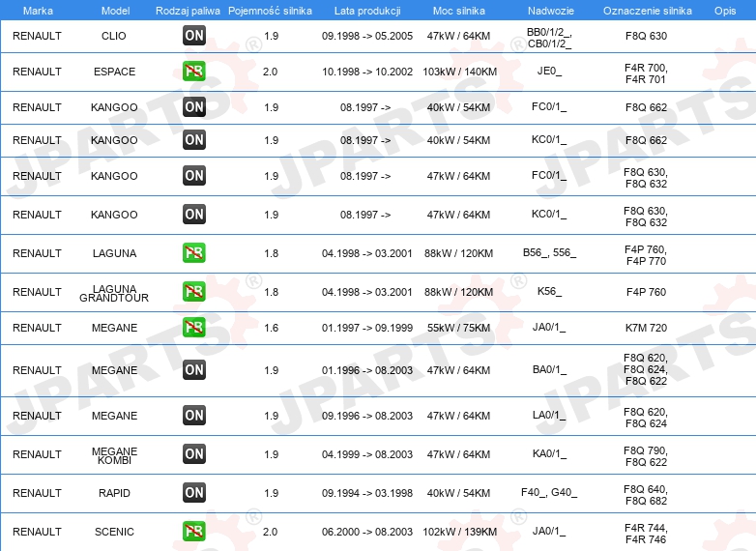756x551 pixels.
Task: Click the ON icon for MEGANE KOMBI
Action: coord(193,454)
